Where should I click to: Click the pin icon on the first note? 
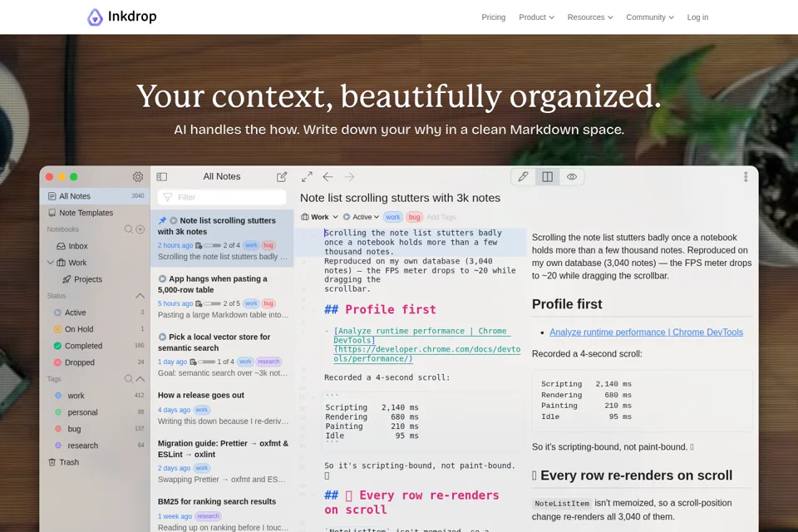[162, 220]
